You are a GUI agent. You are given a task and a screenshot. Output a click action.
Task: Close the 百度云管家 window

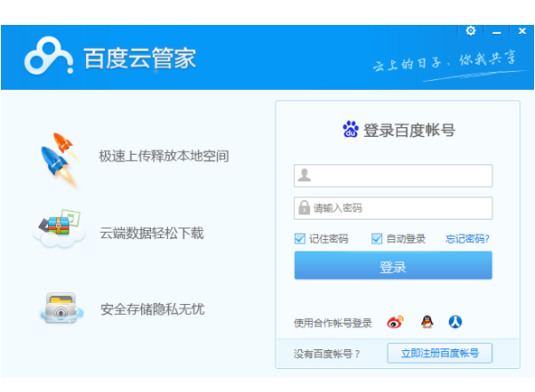click(x=522, y=31)
